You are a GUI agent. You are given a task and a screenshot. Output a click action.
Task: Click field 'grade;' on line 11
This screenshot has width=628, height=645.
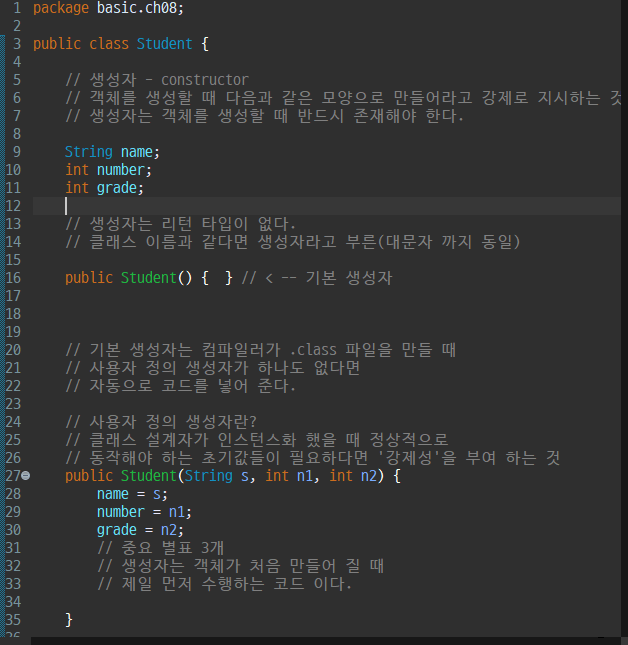coord(120,188)
